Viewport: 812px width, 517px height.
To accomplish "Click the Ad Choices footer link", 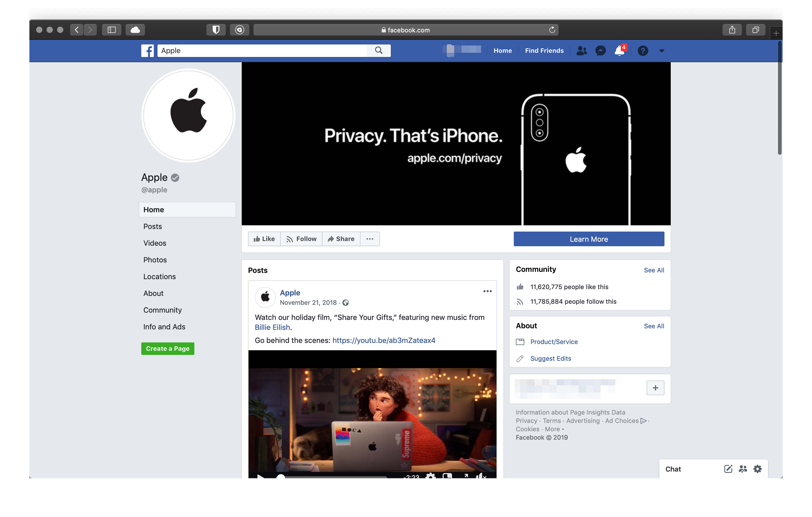I will 625,421.
